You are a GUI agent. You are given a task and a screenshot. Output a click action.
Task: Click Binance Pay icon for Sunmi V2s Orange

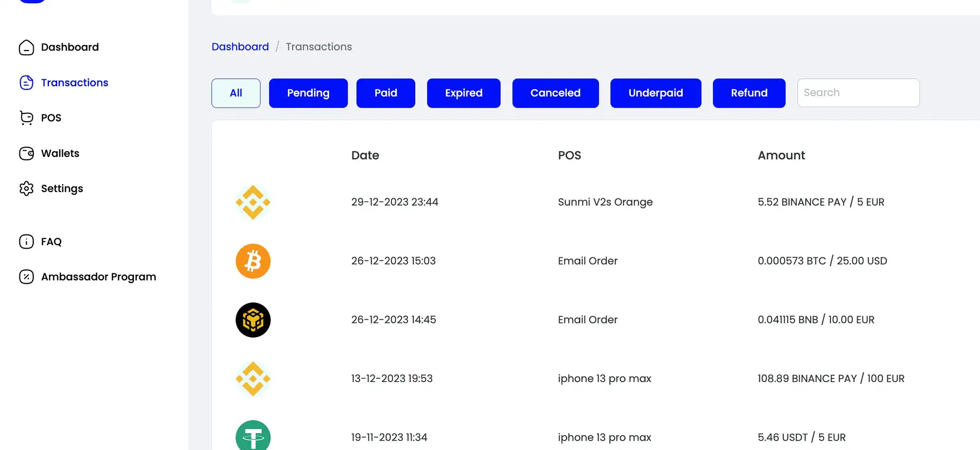[x=253, y=202]
